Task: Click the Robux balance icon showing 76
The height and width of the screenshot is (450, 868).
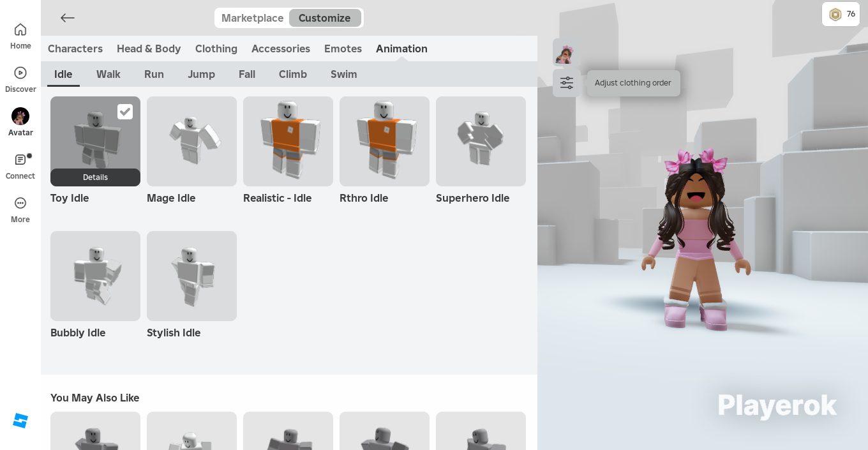Action: [x=841, y=14]
